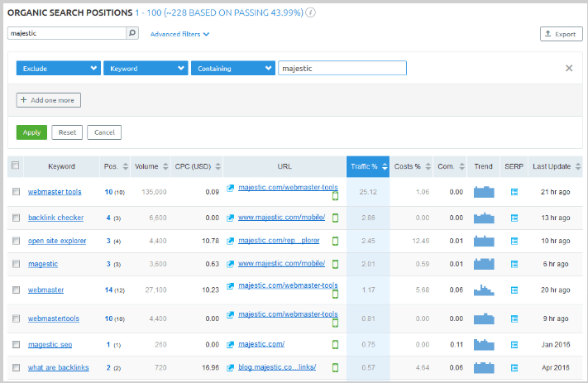
Task: Click the Keyword column header
Action: tap(61, 166)
